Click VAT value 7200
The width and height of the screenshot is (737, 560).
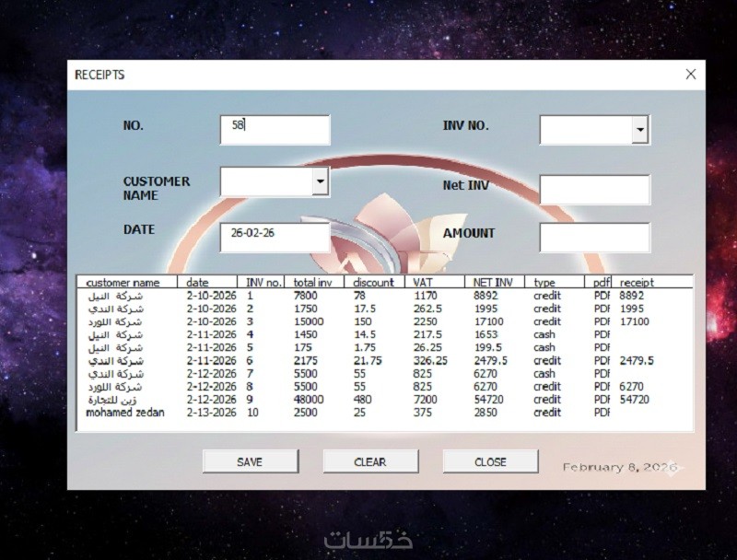coord(426,400)
